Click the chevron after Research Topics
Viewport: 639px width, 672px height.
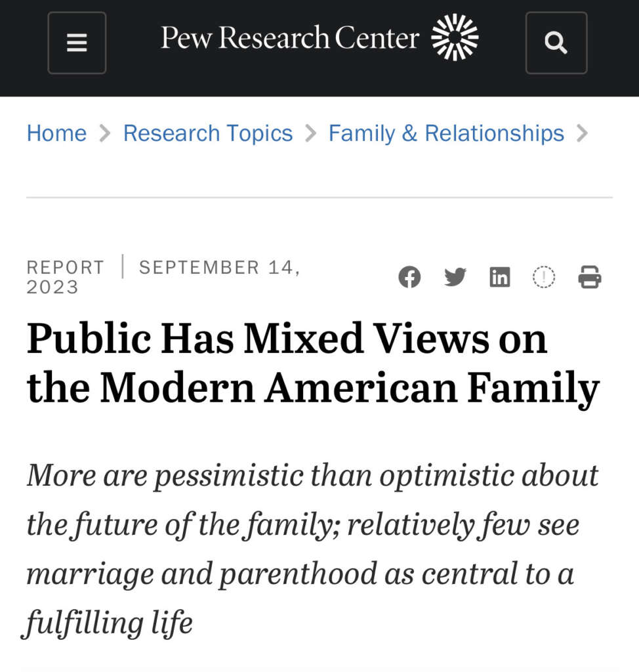(x=311, y=134)
